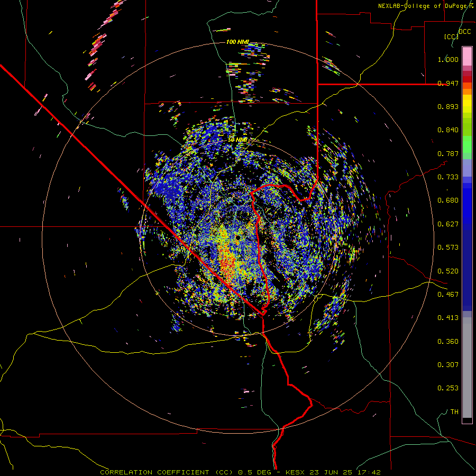The height and width of the screenshot is (476, 476).
Task: Click the 0.680 legend value
Action: [x=448, y=200]
